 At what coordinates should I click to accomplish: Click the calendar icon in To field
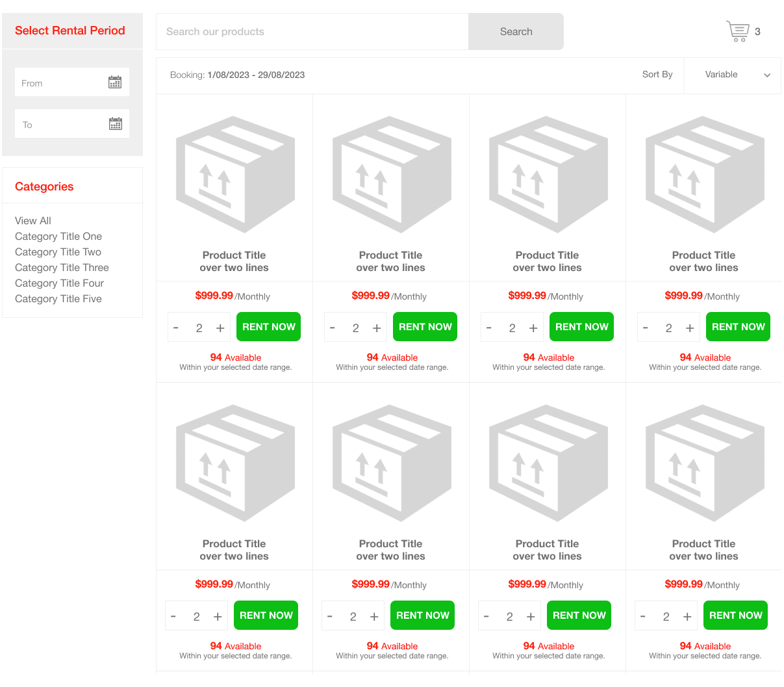tap(116, 124)
